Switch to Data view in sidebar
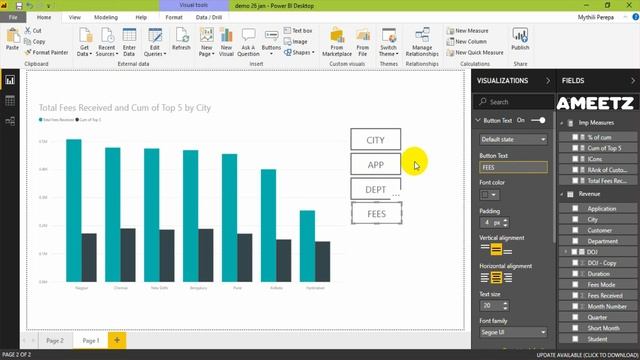The width and height of the screenshot is (640, 360). [10, 100]
